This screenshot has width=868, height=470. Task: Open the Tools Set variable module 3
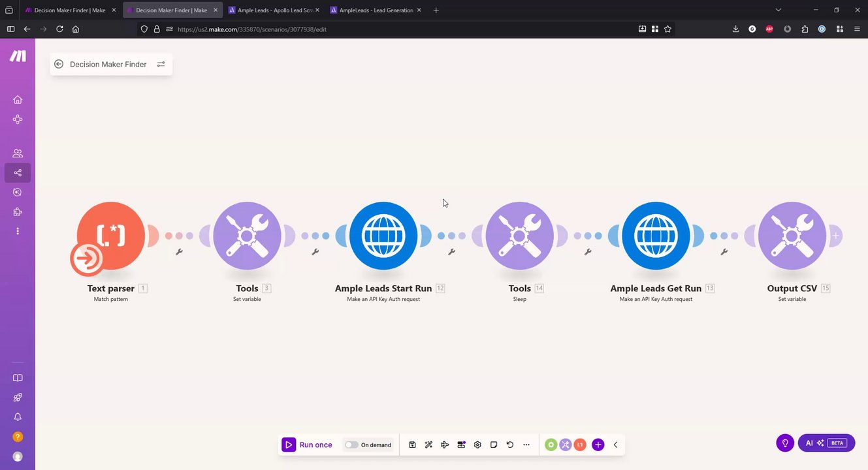pos(247,236)
